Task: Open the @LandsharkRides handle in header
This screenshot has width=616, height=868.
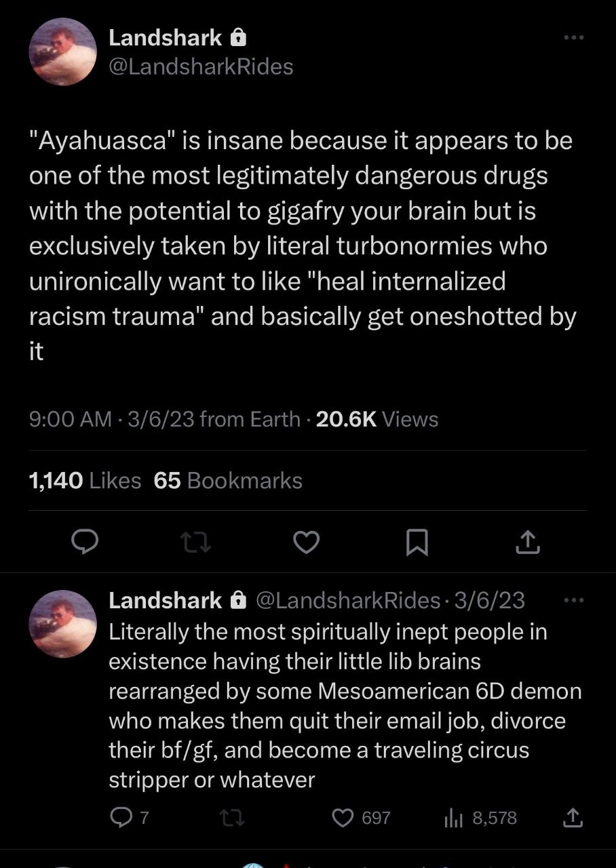Action: coord(201,66)
